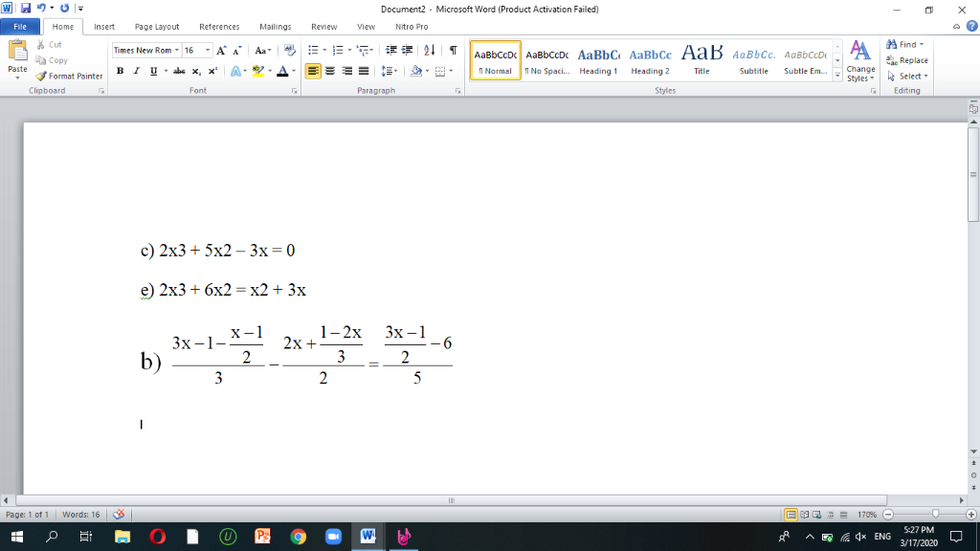
Task: Apply the Title style
Action: click(x=702, y=60)
